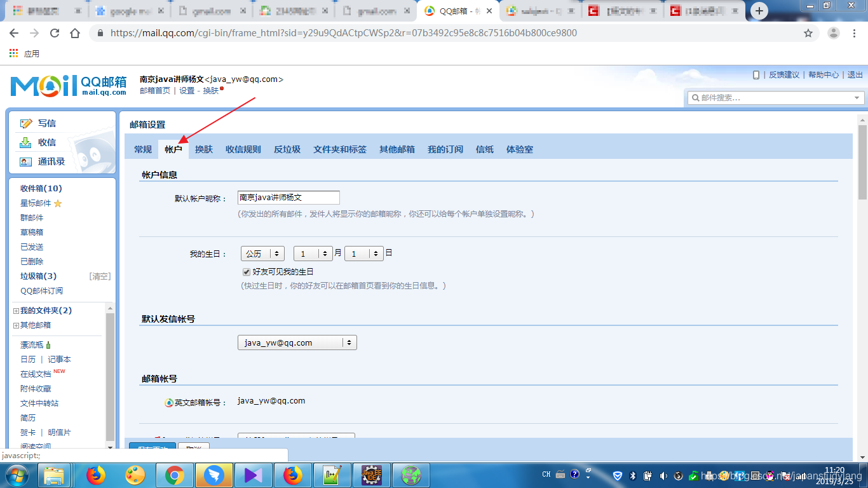Open the mail search options arrow
Viewport: 868px width, 488px height.
click(x=857, y=98)
